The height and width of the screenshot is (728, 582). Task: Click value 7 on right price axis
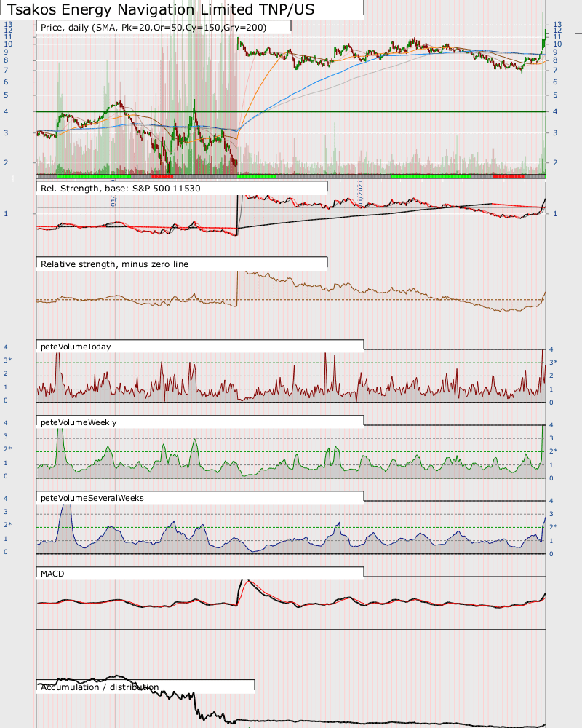pyautogui.click(x=554, y=71)
